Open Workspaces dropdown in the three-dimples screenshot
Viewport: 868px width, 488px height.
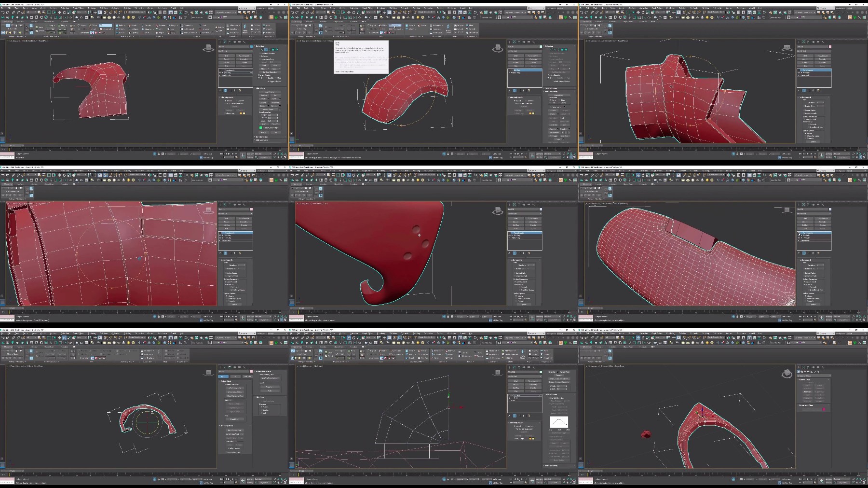[567, 171]
